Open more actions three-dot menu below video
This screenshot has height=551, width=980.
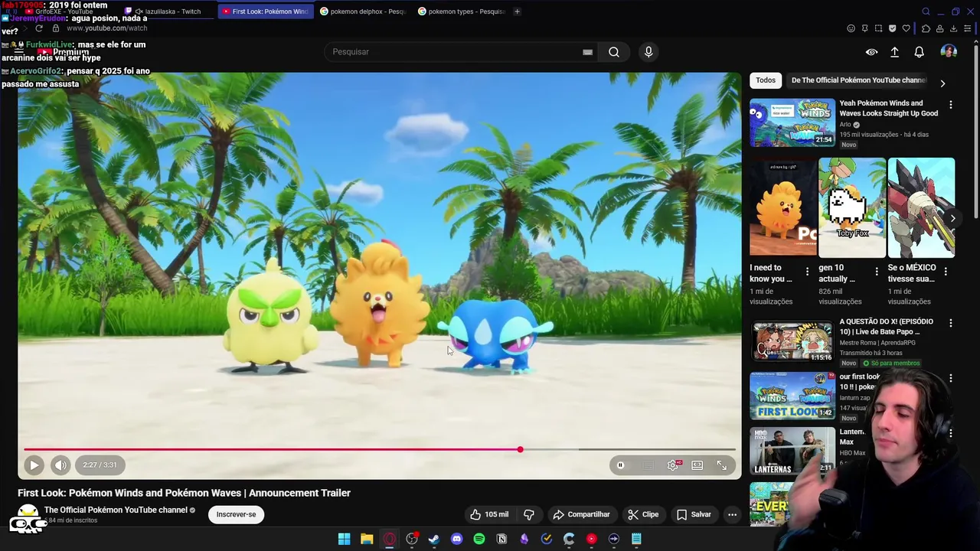pyautogui.click(x=732, y=514)
